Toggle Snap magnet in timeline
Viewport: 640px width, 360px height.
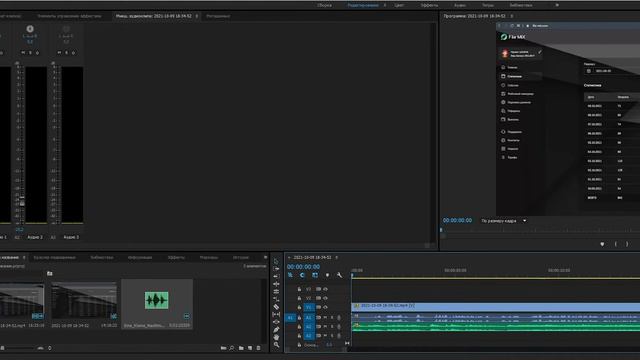pos(302,275)
